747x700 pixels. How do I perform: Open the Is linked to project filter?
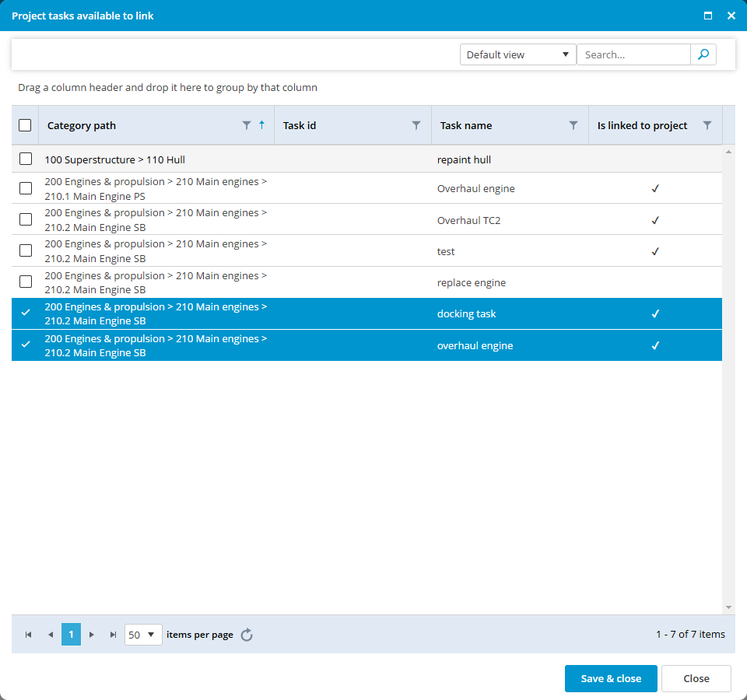pos(707,125)
